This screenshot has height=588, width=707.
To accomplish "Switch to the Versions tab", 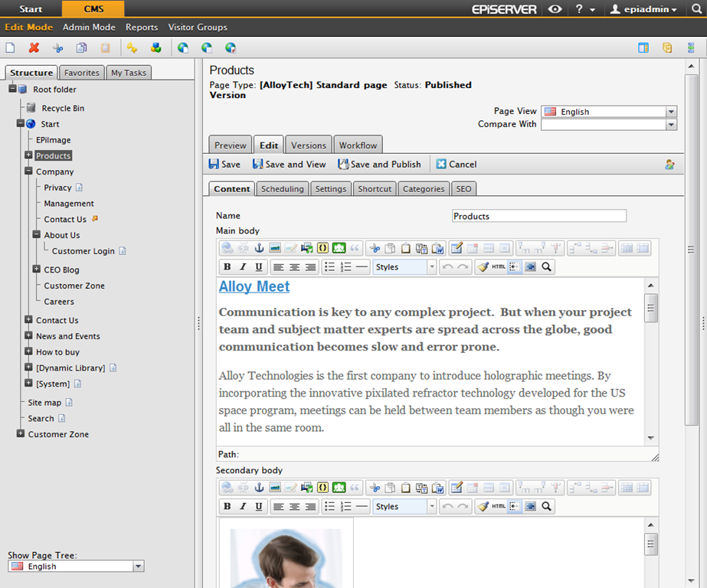I will click(309, 145).
